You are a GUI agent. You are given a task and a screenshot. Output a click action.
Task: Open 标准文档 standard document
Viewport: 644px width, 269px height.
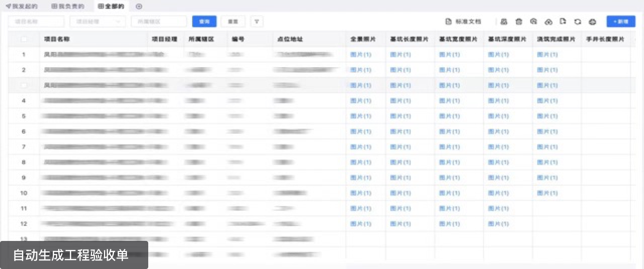pyautogui.click(x=463, y=22)
